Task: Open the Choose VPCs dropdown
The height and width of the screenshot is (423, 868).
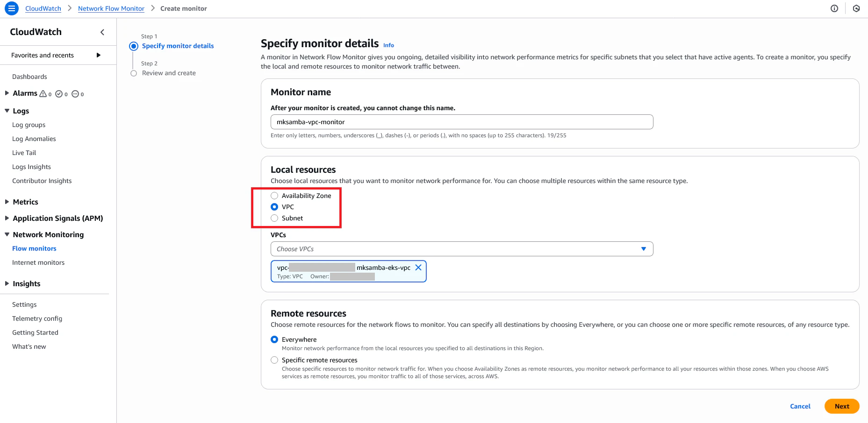Action: 462,249
